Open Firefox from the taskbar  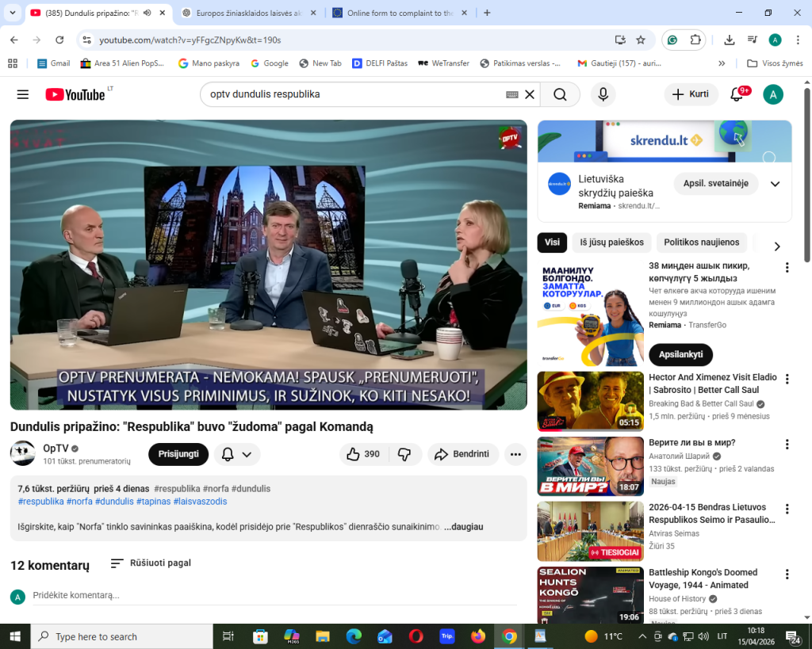pos(478,636)
